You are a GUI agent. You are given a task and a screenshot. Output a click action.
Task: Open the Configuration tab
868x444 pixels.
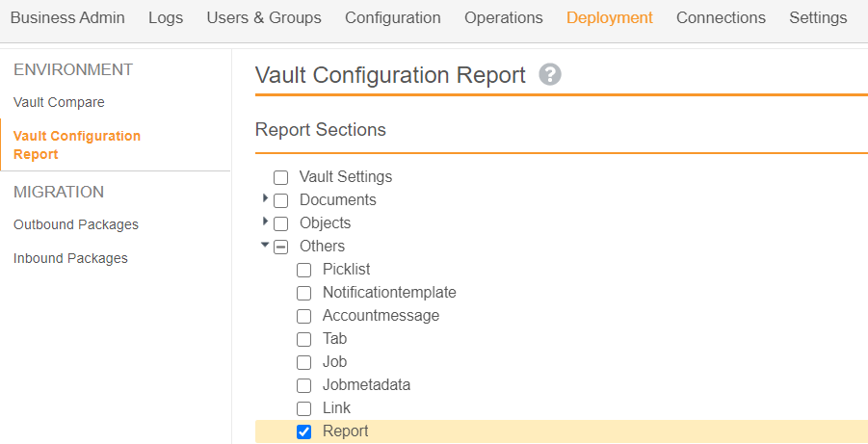(393, 18)
